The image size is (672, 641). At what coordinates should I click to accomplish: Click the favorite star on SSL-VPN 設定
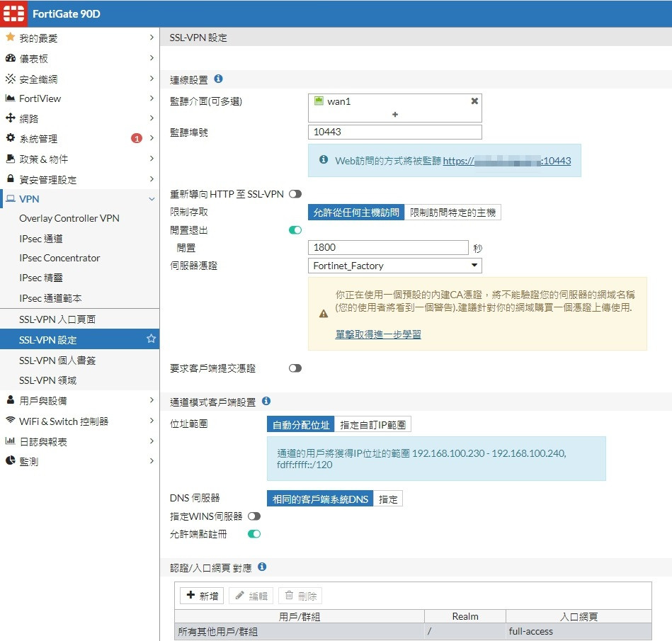(x=151, y=339)
